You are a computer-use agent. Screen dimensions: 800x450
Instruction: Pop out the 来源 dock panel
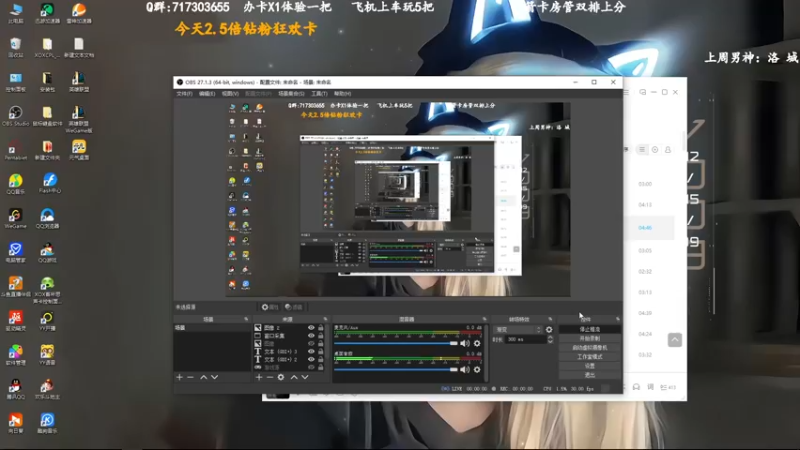coord(326,319)
